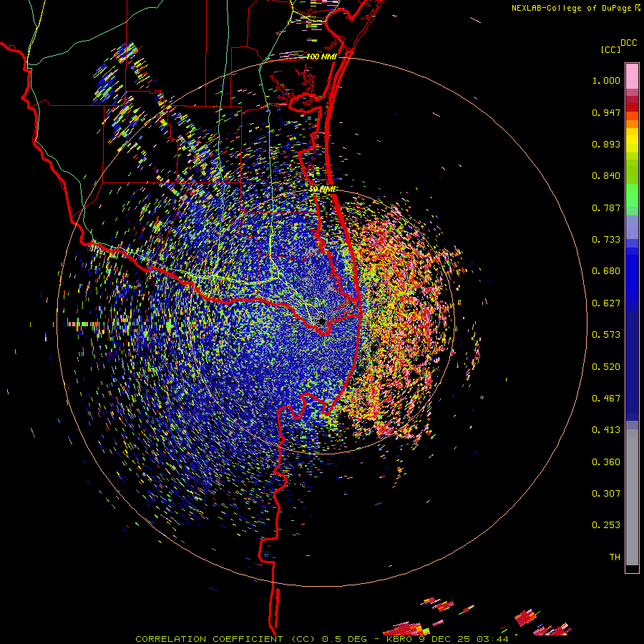
Task: Select the 0.787 scale value
Action: tap(606, 208)
